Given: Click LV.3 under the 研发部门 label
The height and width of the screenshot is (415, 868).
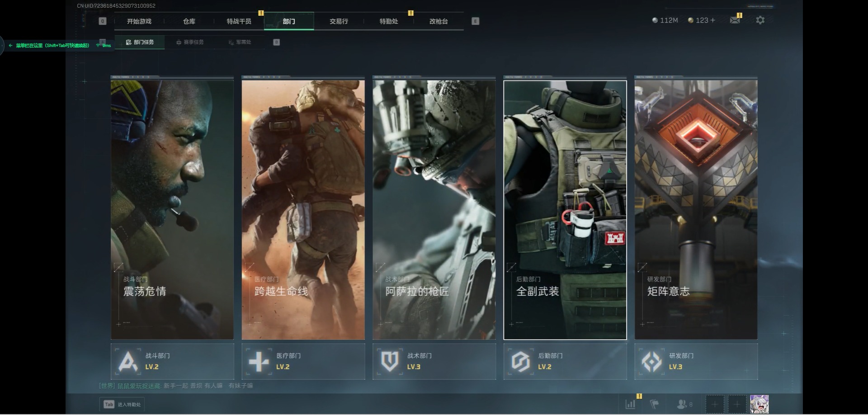Looking at the screenshot, I should pos(676,367).
